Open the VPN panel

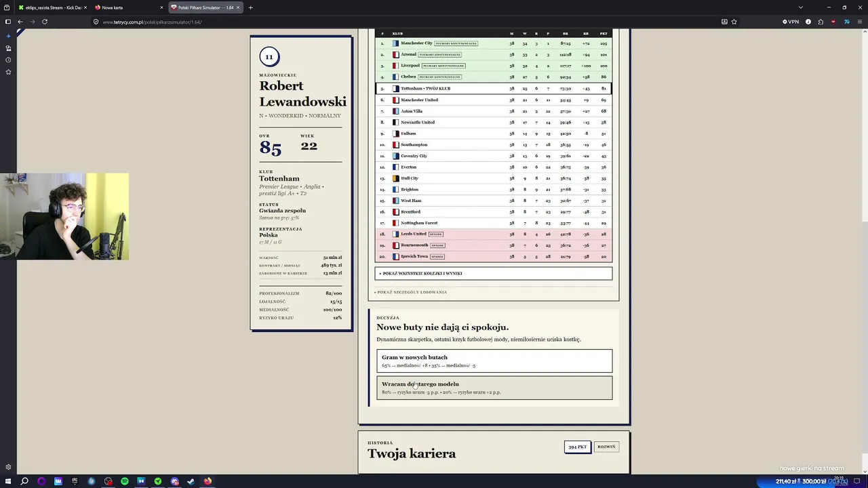tap(791, 22)
